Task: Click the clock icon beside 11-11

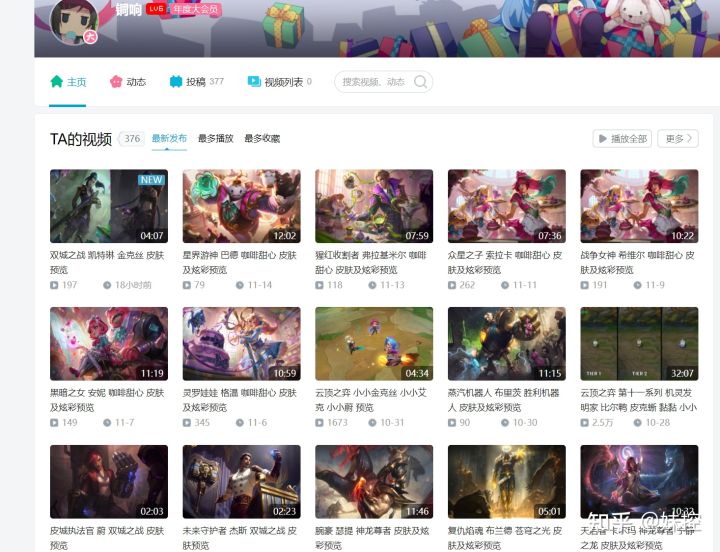Action: (505, 285)
